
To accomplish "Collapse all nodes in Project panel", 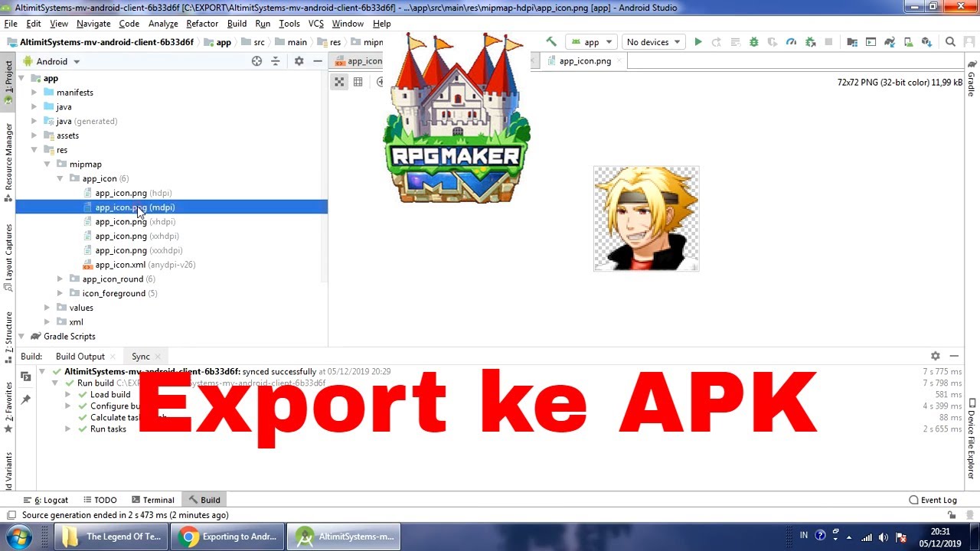I will tap(276, 61).
